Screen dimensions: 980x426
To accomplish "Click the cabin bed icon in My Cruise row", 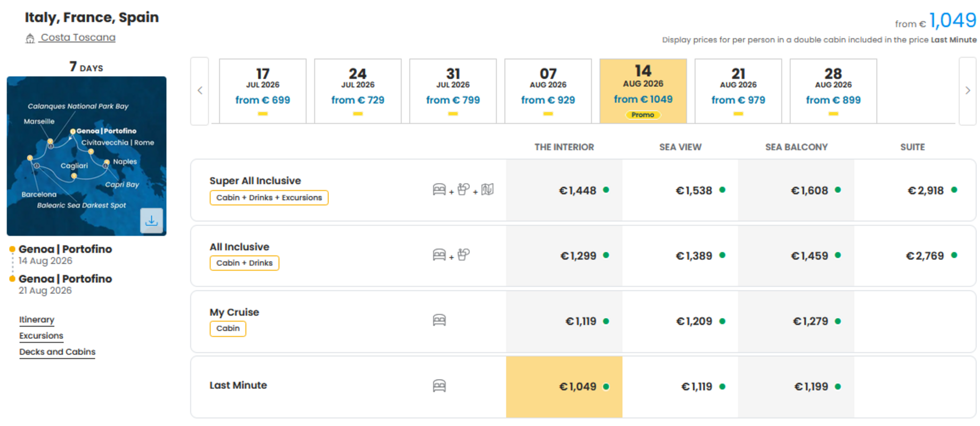I will tap(439, 320).
